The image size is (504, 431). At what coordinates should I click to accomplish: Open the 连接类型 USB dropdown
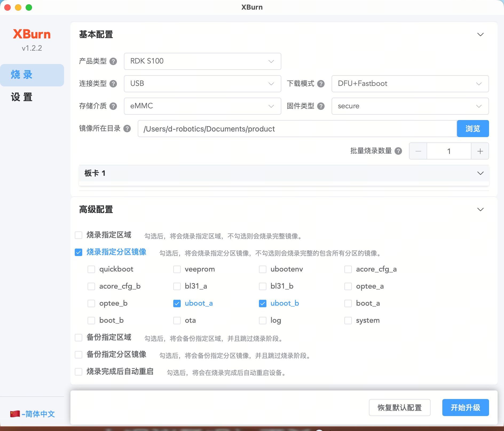coord(202,84)
